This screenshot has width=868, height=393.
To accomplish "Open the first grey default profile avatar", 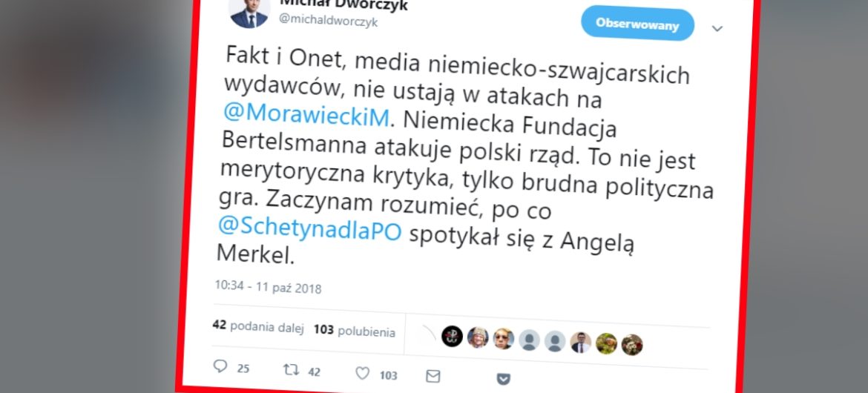I will pos(529,340).
